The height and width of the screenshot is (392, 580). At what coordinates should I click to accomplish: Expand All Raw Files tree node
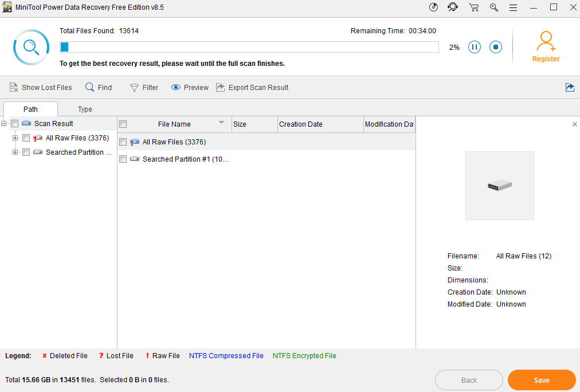[15, 138]
